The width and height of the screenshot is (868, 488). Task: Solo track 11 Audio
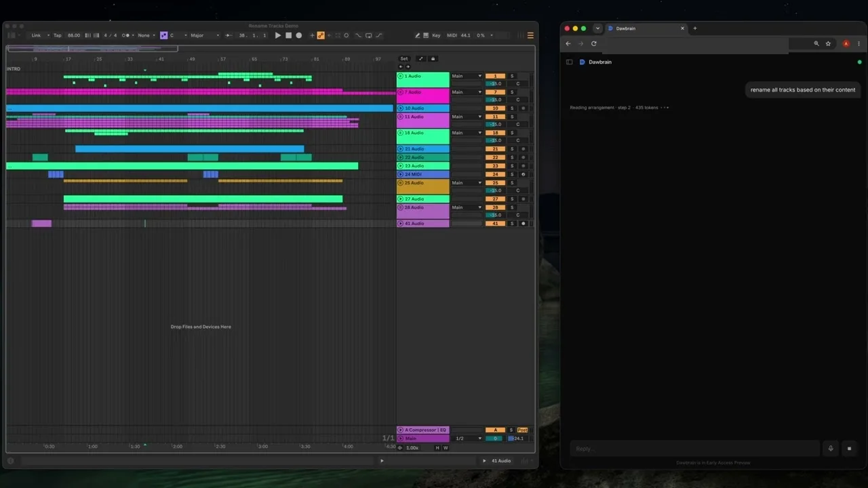[512, 117]
